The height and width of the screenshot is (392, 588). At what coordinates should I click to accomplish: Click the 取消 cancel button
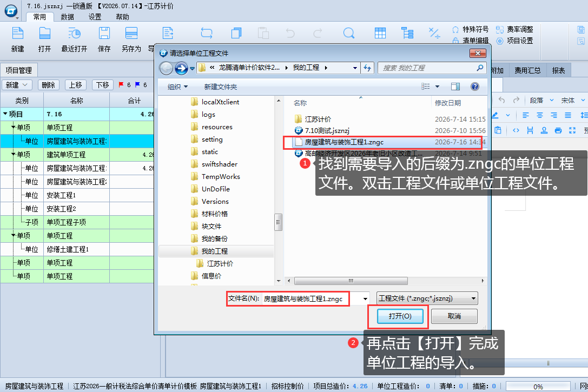click(454, 316)
